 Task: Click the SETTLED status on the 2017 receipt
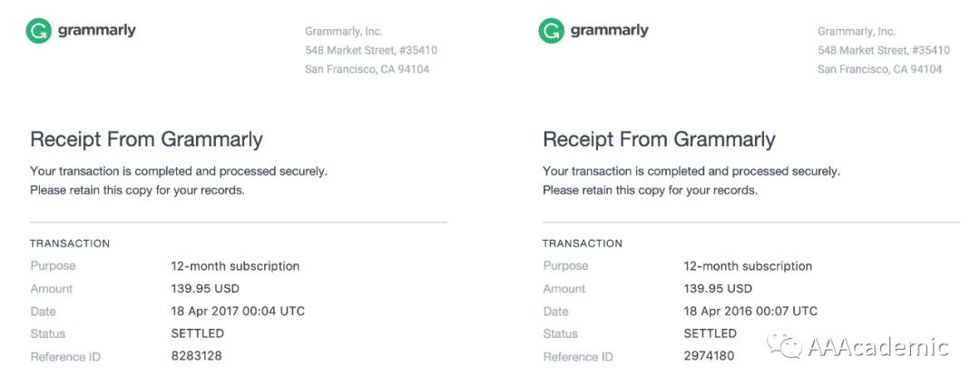(197, 333)
